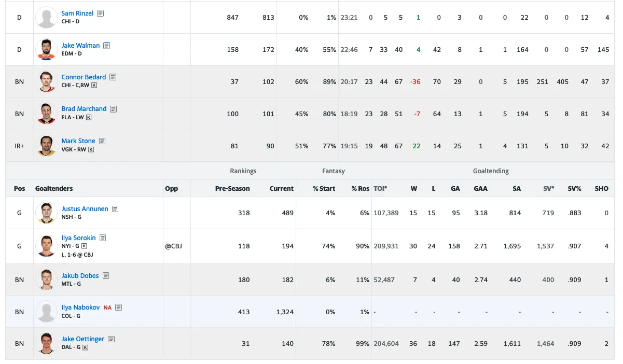Image resolution: width=623 pixels, height=364 pixels.
Task: Sort goaltenders by SV% column header
Action: click(574, 189)
